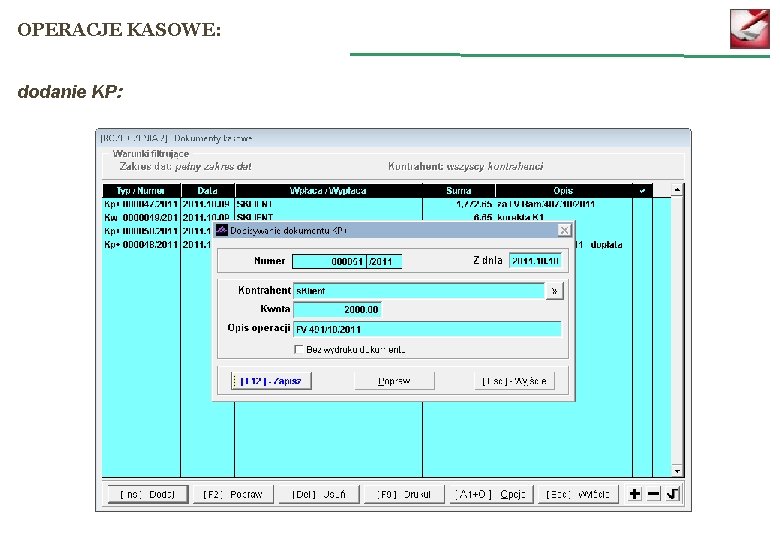Click the Esc Wyjście button in dialog
This screenshot has width=780, height=540.
514,381
